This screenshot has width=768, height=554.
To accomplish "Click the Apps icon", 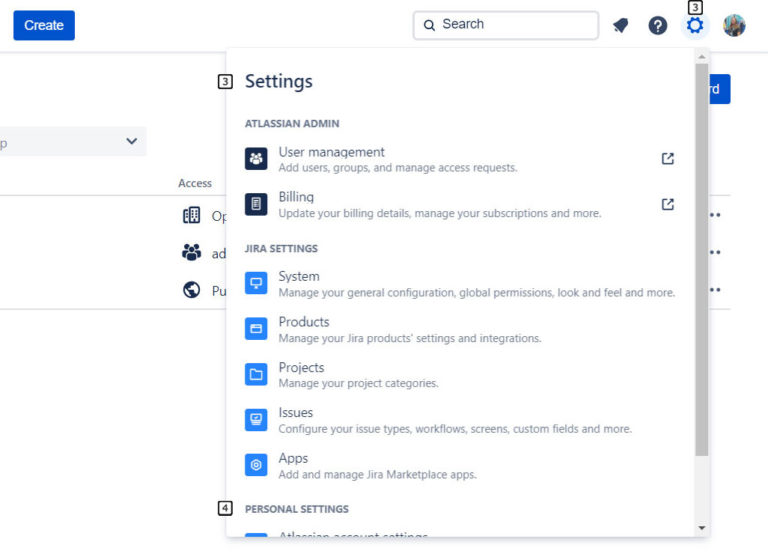I will (256, 465).
